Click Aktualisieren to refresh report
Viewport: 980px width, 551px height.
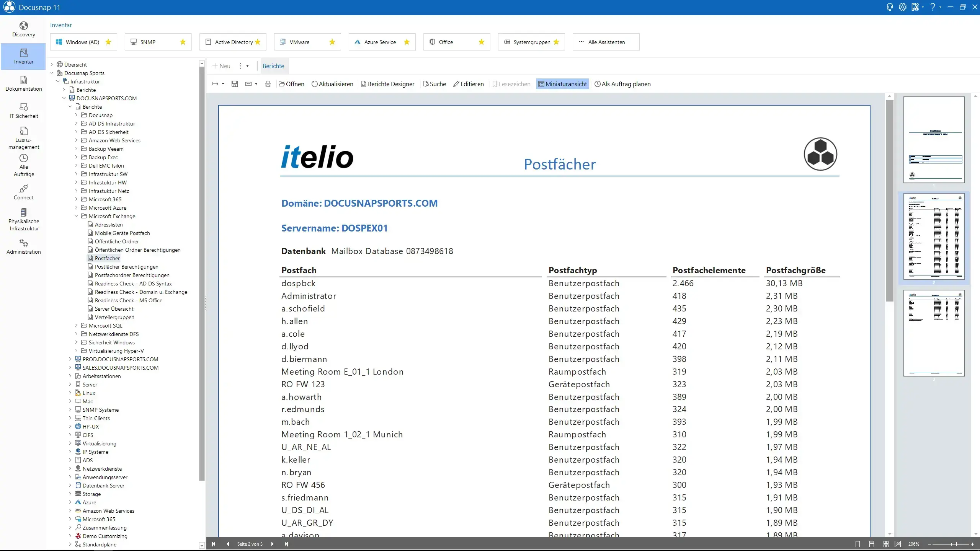(x=332, y=84)
